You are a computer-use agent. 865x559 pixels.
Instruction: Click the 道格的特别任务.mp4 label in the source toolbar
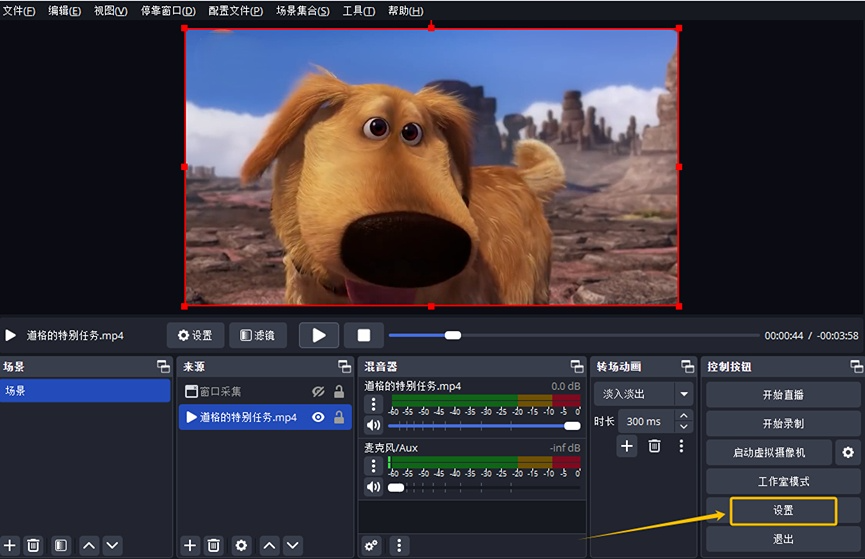pyautogui.click(x=75, y=336)
